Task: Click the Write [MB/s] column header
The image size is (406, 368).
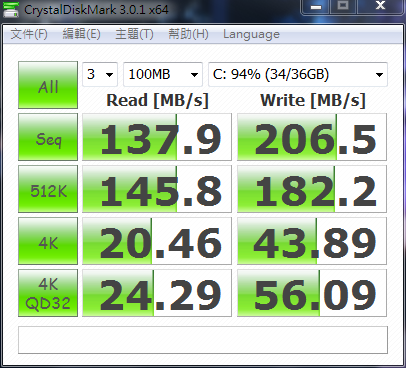Action: click(x=313, y=100)
